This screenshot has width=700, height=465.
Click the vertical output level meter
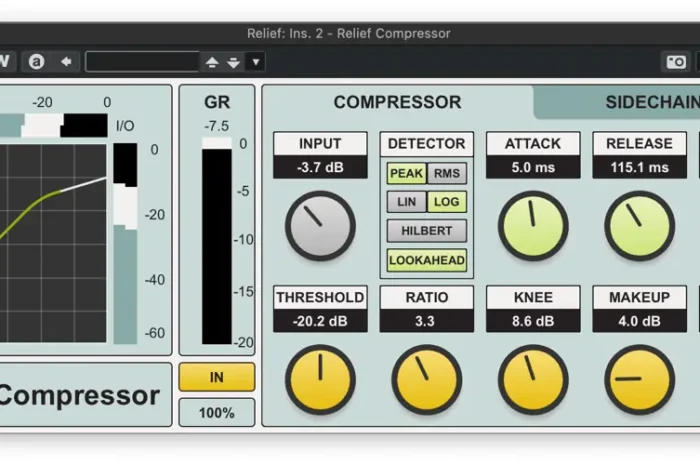pyautogui.click(x=125, y=244)
